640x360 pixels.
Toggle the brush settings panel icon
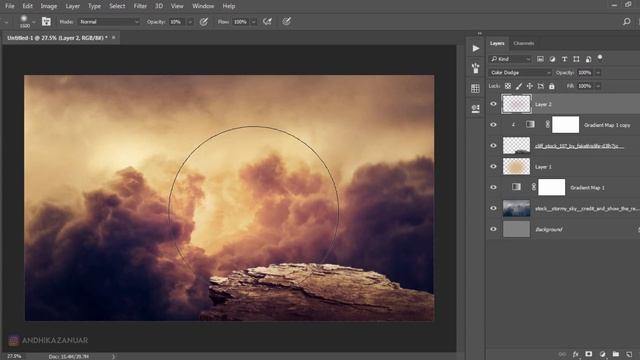tap(46, 22)
